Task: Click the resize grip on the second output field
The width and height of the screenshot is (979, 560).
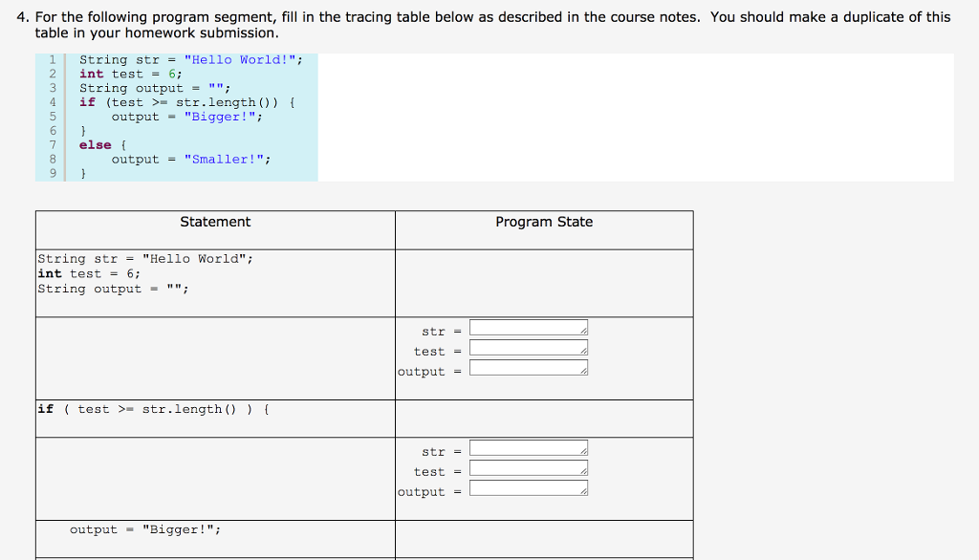Action: (584, 491)
